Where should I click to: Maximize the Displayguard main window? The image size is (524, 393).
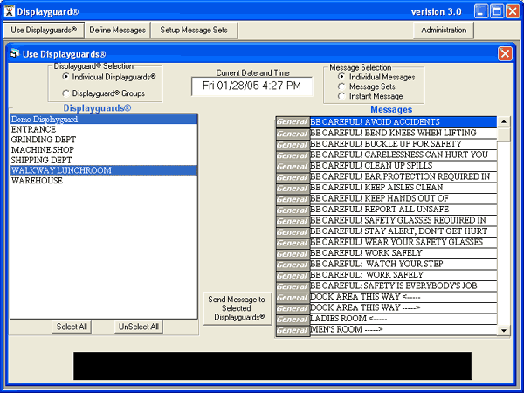(497, 11)
